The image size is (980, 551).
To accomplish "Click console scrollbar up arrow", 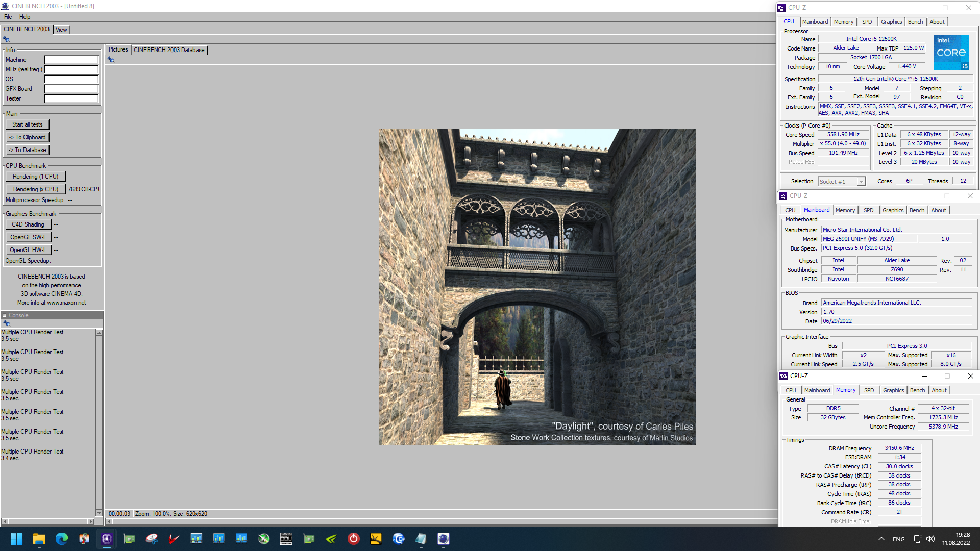I will coord(99,333).
